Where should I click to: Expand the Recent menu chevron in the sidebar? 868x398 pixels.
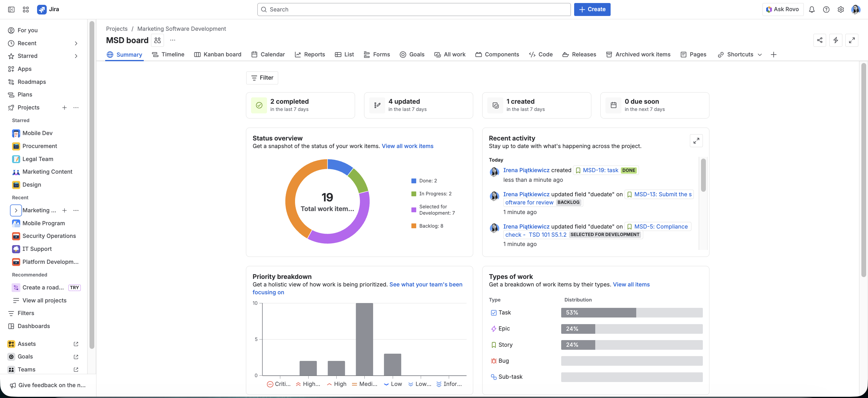pyautogui.click(x=76, y=43)
